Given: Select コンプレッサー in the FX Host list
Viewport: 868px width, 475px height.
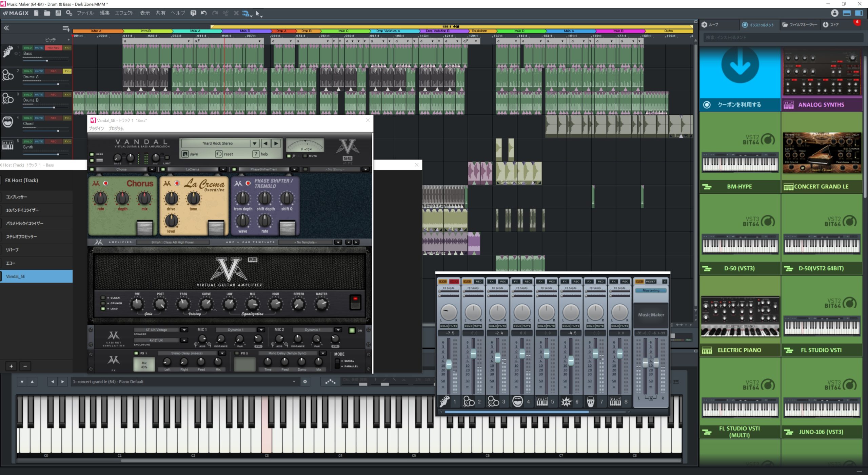Looking at the screenshot, I should (x=36, y=197).
